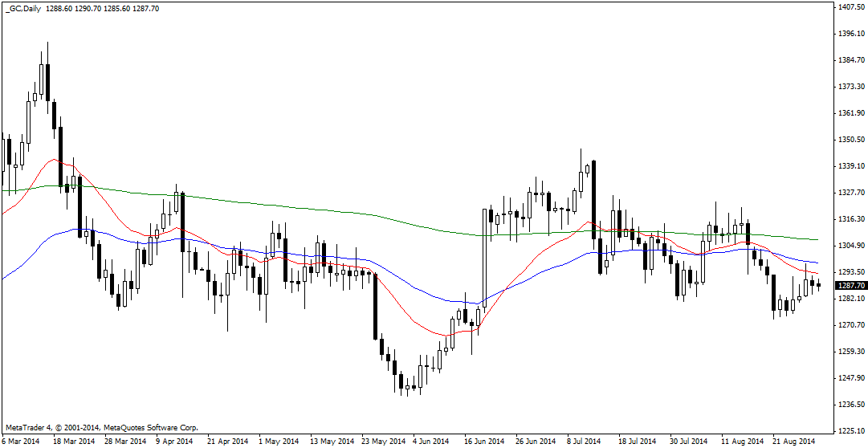
Task: Select the 9 Apr 2014 date label
Action: pos(174,442)
